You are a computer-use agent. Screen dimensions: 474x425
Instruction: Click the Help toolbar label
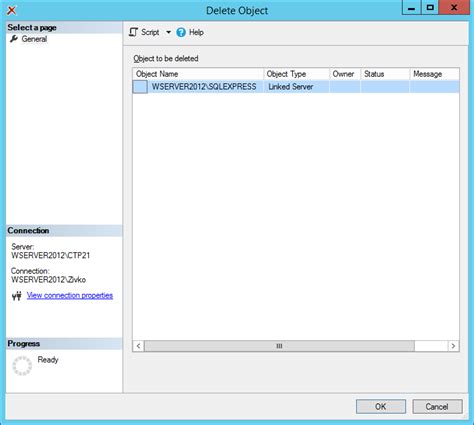196,32
